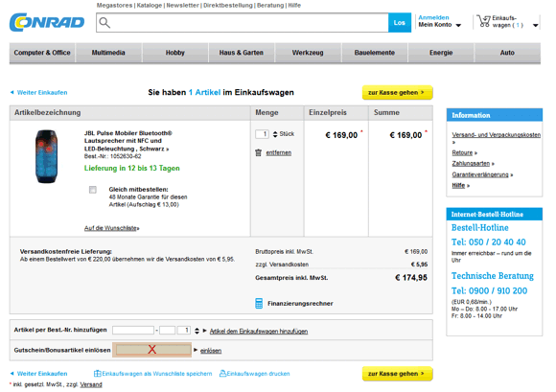Open the Conrad logo homepage
The height and width of the screenshot is (392, 556).
pyautogui.click(x=47, y=22)
